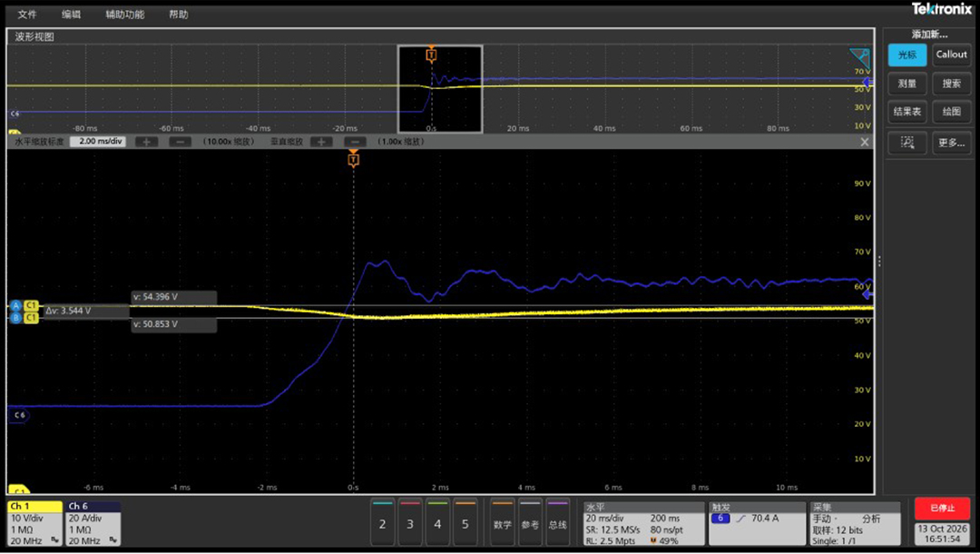The image size is (980, 554).
Task: Enable channel 4
Action: coord(437,522)
